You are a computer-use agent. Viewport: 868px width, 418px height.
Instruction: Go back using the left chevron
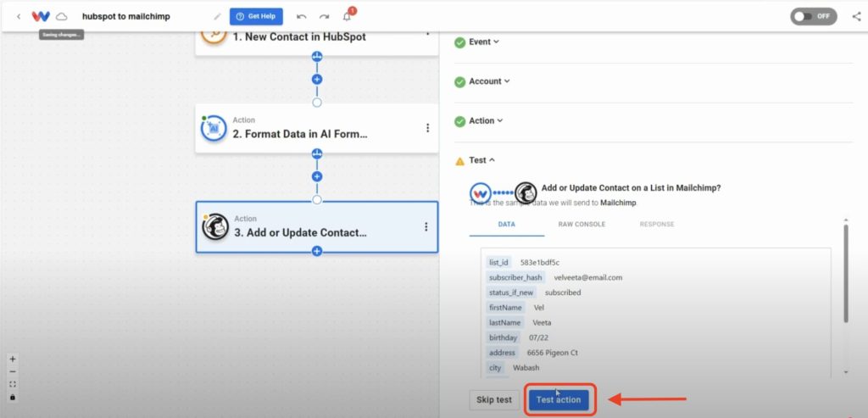tap(19, 17)
